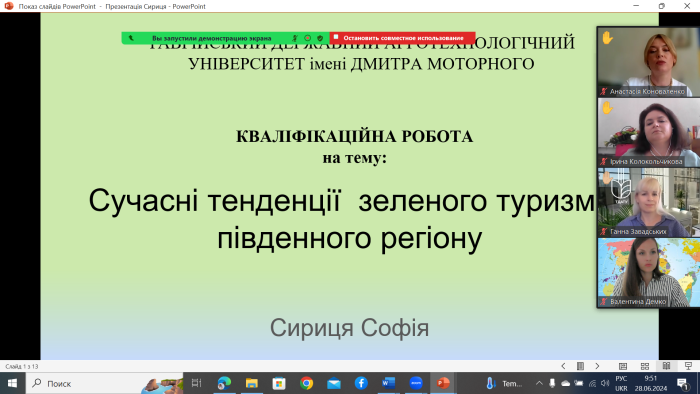Image resolution: width=700 pixels, height=394 pixels.
Task: Change the input language РУС UKR indicator
Action: 621,384
